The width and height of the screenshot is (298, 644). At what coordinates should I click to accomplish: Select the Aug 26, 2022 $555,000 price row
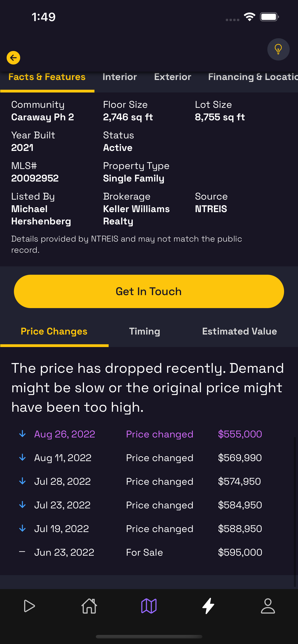pyautogui.click(x=141, y=434)
